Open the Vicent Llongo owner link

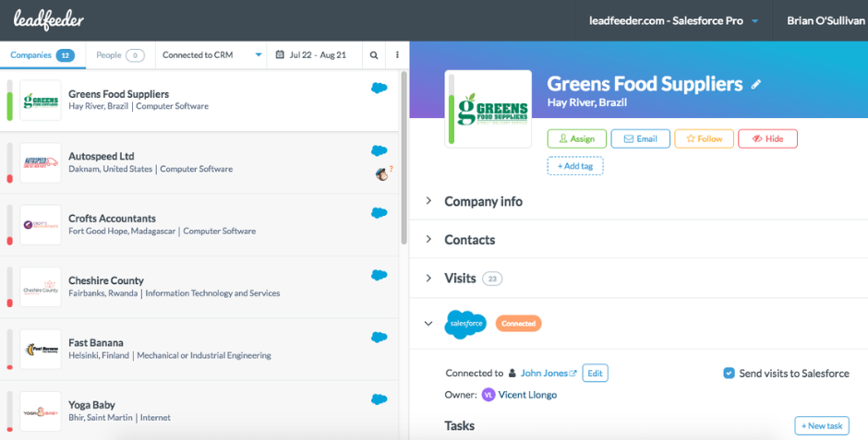click(527, 395)
